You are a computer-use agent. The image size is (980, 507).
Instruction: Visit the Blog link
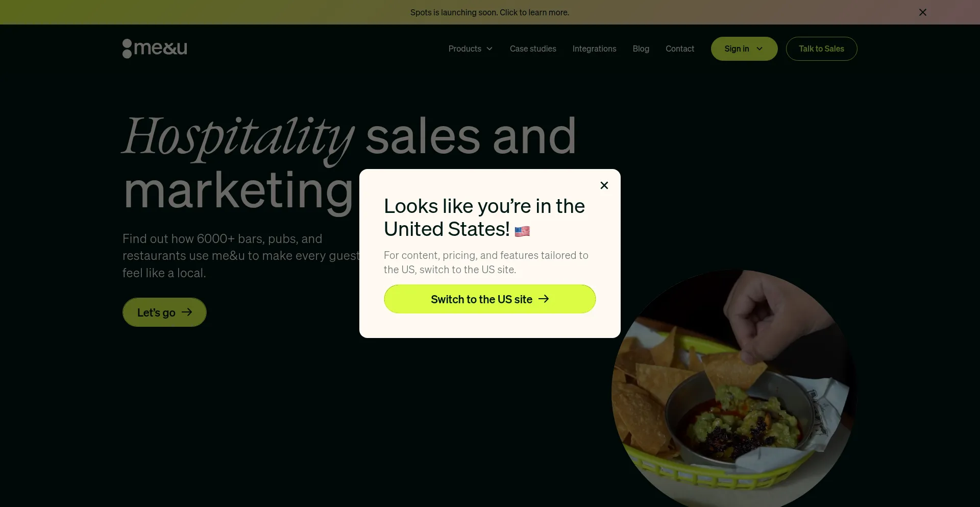pyautogui.click(x=641, y=49)
